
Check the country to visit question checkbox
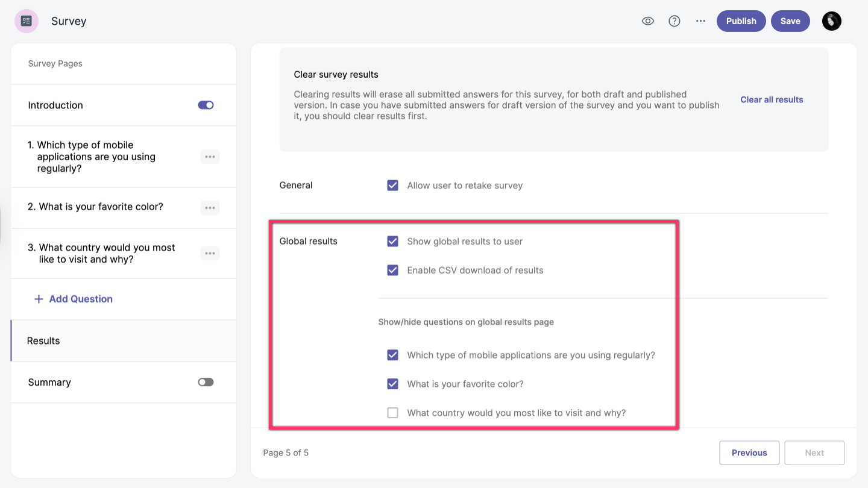click(393, 413)
